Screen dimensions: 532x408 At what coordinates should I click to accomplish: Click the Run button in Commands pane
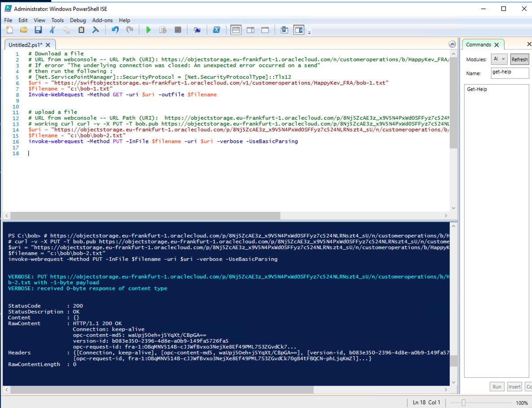(x=497, y=386)
